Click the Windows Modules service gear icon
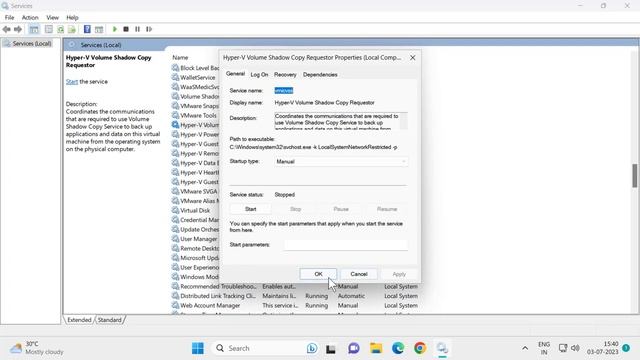 (x=176, y=277)
